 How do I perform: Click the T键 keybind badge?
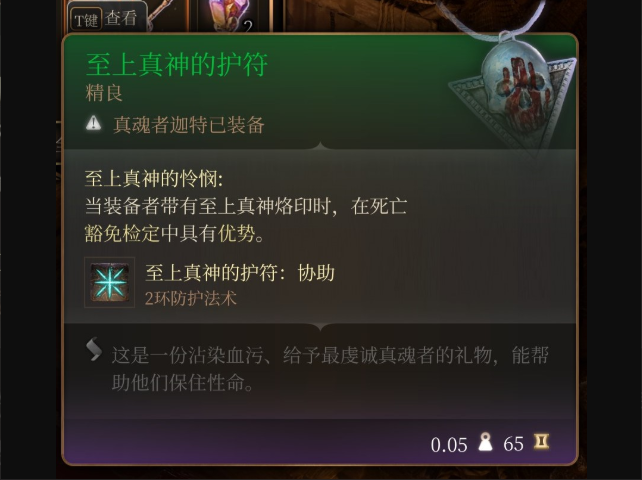[86, 20]
